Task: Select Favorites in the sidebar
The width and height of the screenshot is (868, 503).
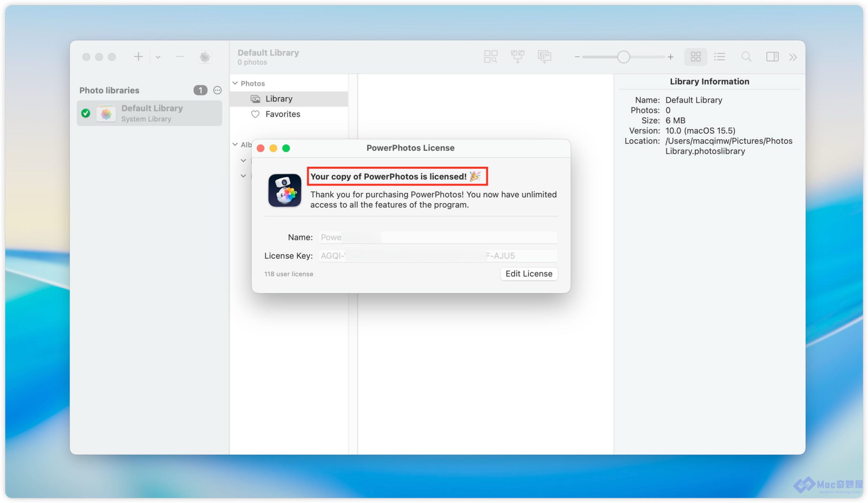Action: click(x=282, y=114)
